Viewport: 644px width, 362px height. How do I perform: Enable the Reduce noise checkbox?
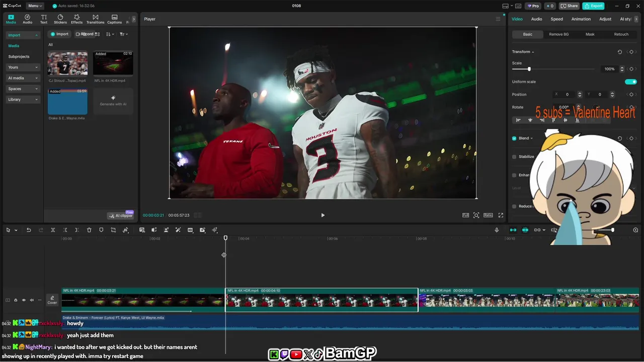point(514,206)
